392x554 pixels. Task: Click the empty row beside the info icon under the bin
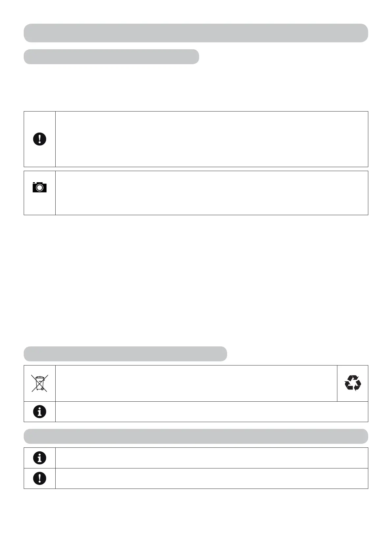[212, 412]
